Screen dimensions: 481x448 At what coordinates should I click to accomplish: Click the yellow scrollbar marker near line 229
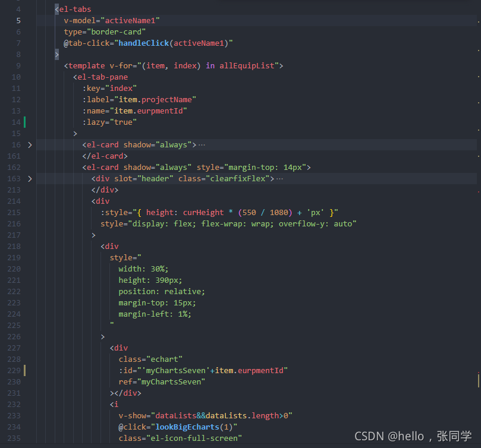479,380
